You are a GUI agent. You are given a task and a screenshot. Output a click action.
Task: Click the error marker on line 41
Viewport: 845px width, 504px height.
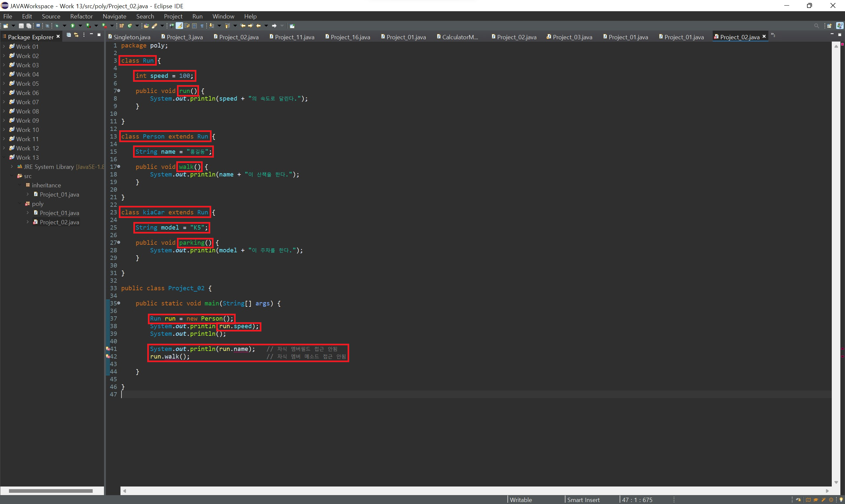[x=108, y=349]
